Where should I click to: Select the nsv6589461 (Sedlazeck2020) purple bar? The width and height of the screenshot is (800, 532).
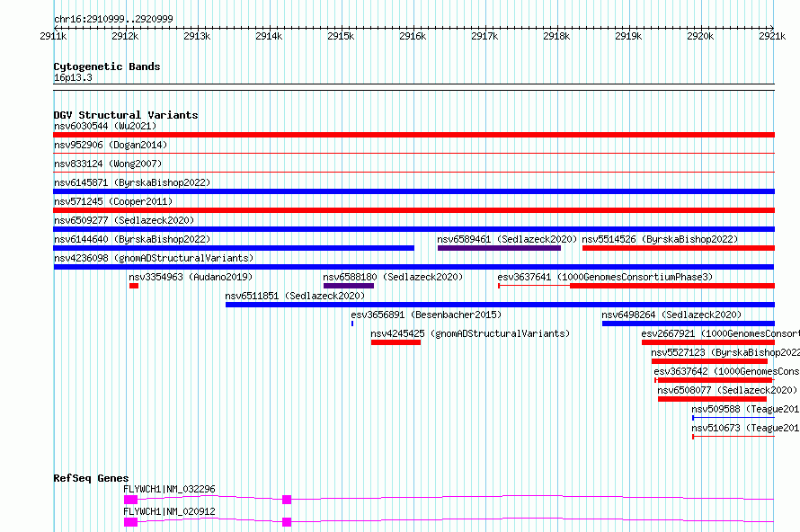498,248
